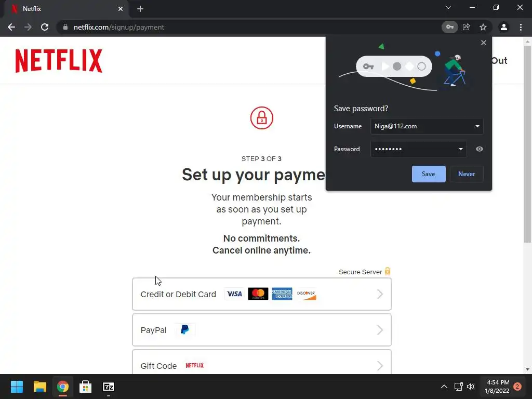Click the red lock icon above Step 3
532x399 pixels.
262,118
